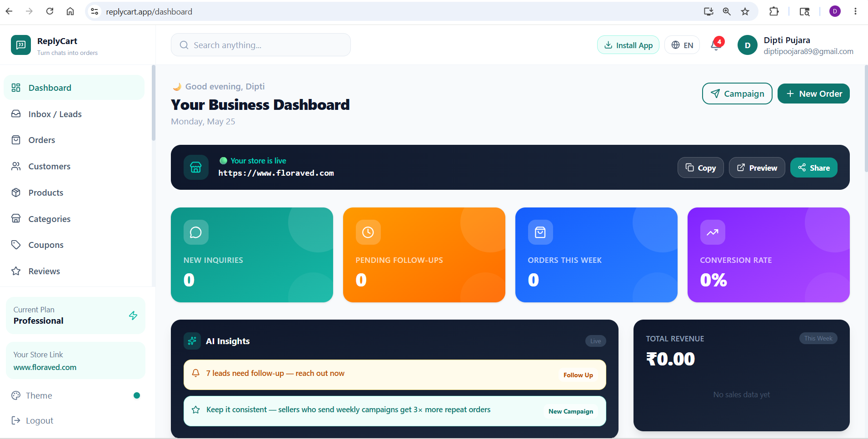
Task: Click the bag icon on Orders This Week card
Action: [540, 232]
